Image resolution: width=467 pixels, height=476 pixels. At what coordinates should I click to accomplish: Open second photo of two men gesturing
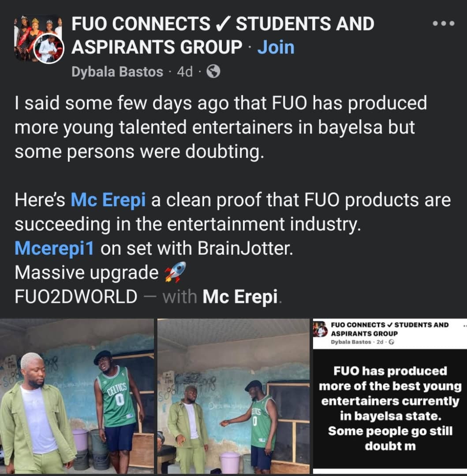tap(234, 396)
